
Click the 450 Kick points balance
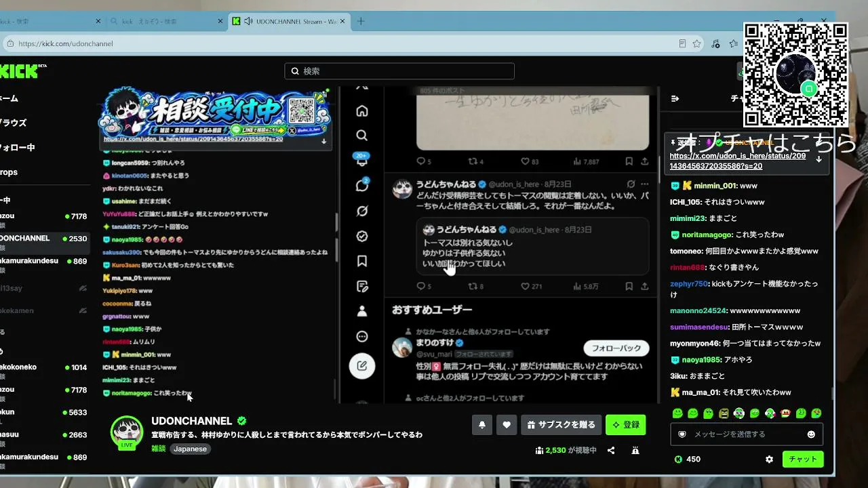coord(687,459)
